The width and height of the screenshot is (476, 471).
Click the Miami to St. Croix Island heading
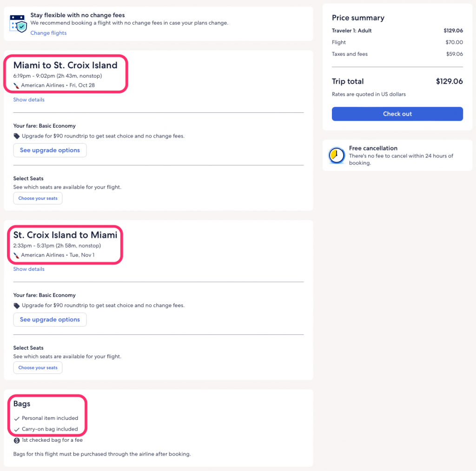click(x=65, y=65)
